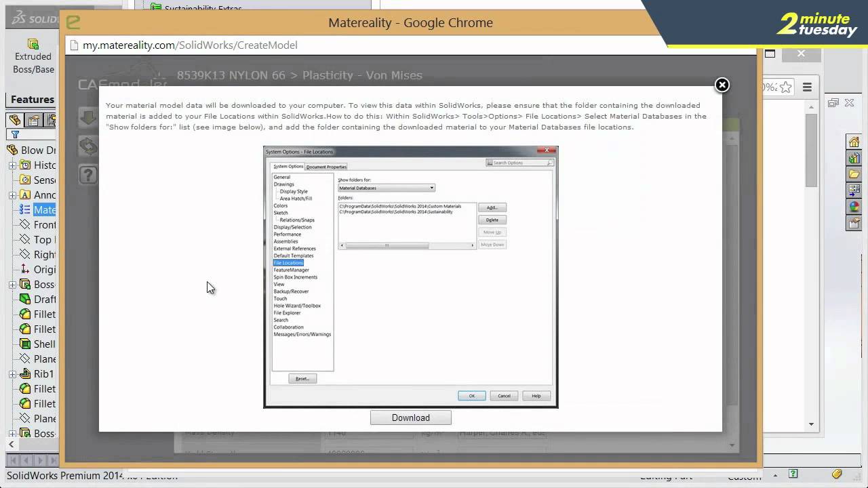Select the Fillet feature directly above Shell

point(38,329)
